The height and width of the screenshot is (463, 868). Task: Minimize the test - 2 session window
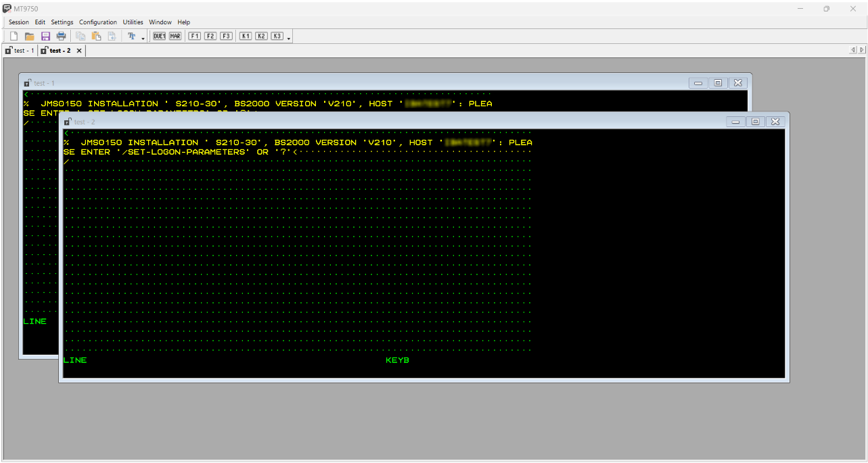[736, 122]
